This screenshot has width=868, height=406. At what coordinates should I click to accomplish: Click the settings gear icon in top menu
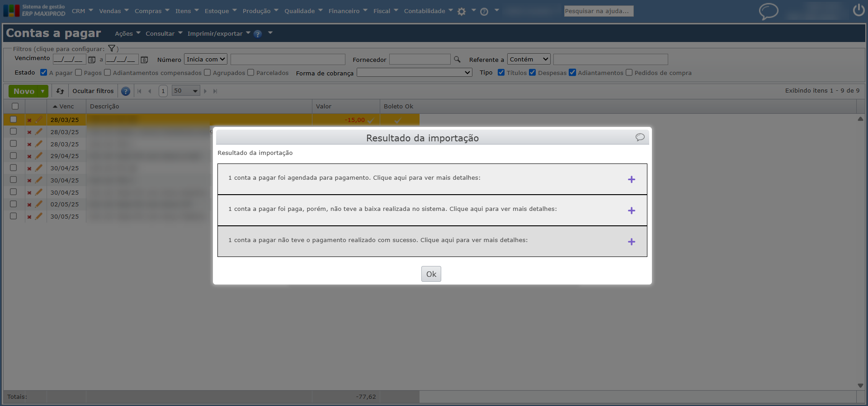[x=461, y=12]
